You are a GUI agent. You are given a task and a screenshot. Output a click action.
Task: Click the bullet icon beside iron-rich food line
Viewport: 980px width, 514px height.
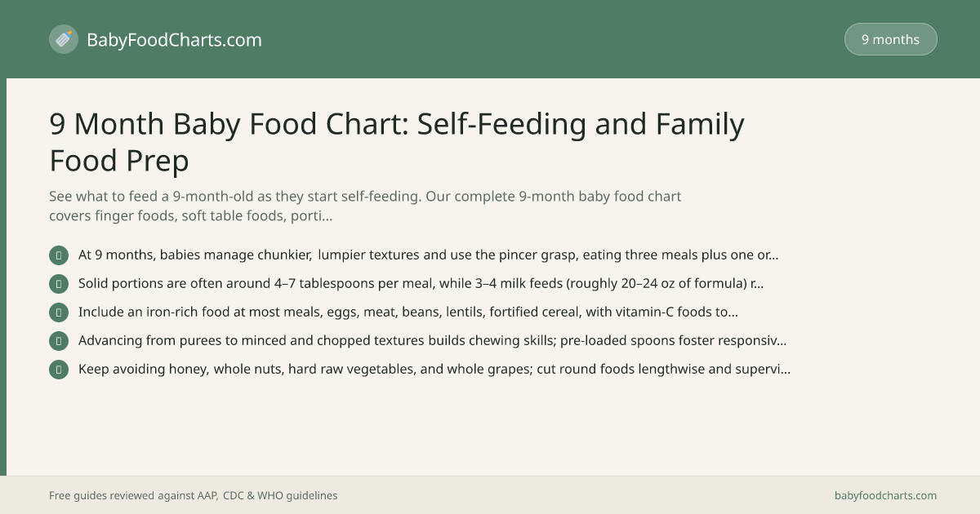click(59, 312)
